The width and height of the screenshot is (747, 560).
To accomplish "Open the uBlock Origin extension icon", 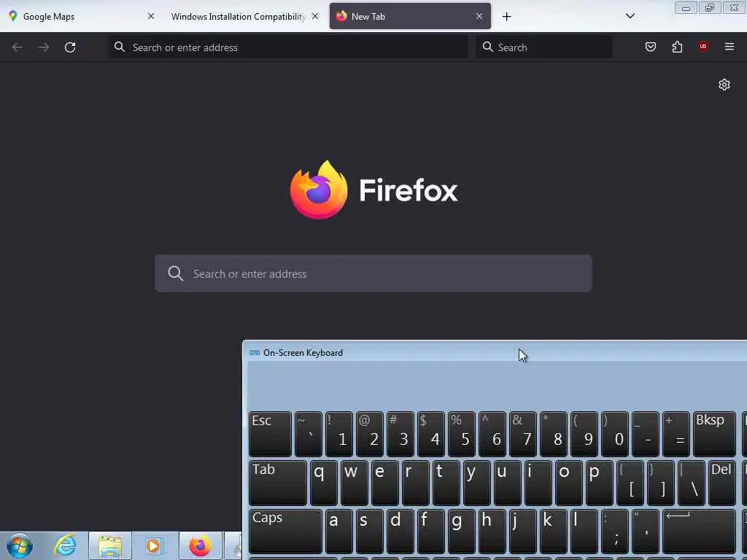I will 703,47.
